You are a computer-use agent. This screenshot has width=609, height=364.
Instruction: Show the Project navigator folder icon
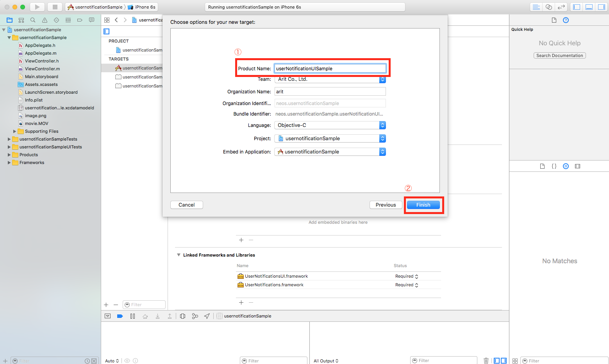click(10, 20)
